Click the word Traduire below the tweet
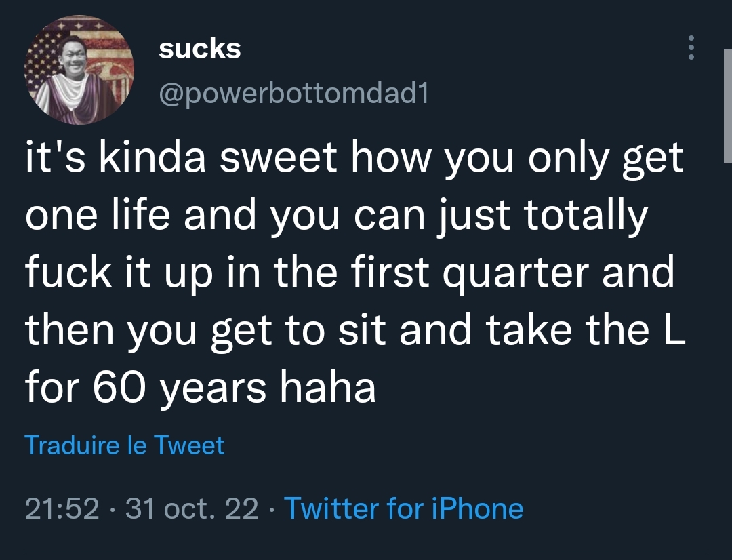The image size is (732, 560). click(x=73, y=445)
